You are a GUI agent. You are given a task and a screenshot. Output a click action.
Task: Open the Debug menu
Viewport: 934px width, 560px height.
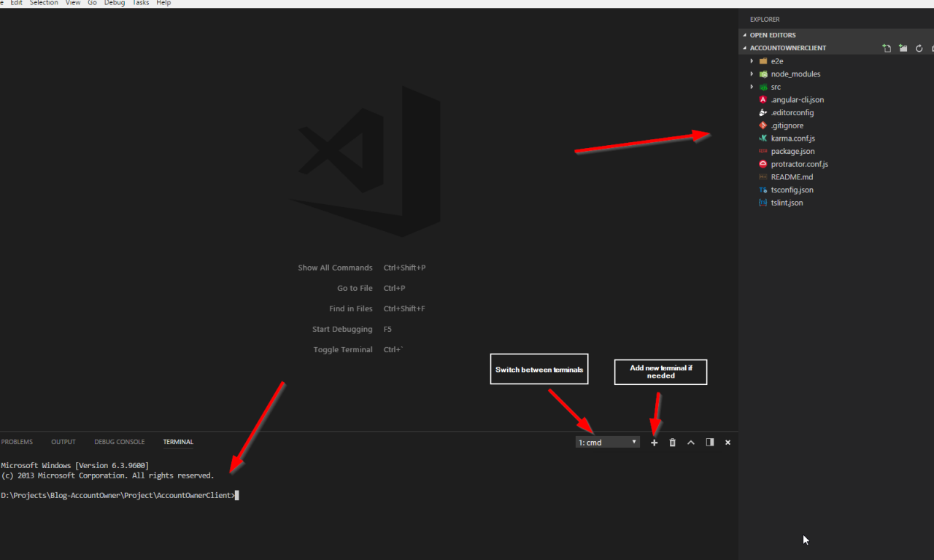[x=114, y=3]
